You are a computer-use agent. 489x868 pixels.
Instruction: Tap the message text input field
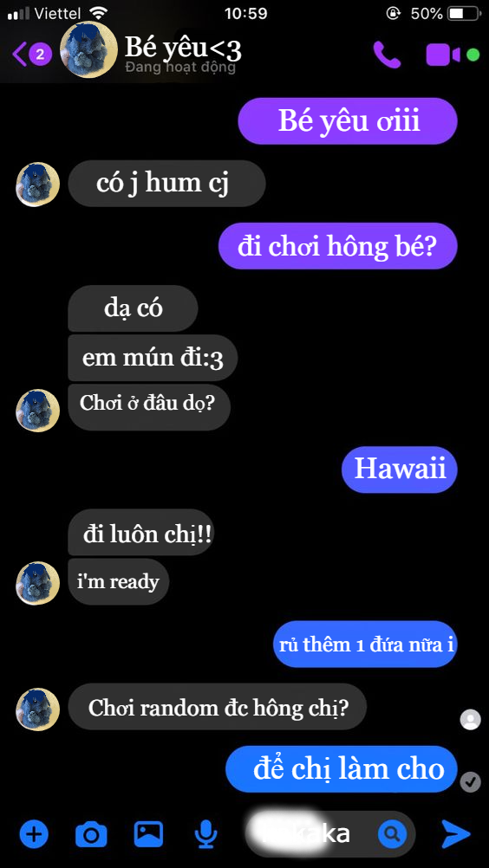click(330, 833)
